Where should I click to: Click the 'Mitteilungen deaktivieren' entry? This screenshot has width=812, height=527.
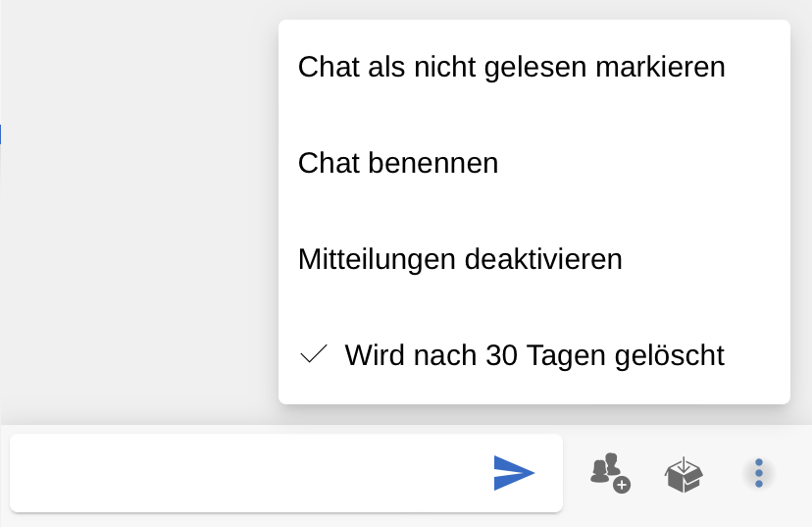pyautogui.click(x=460, y=259)
